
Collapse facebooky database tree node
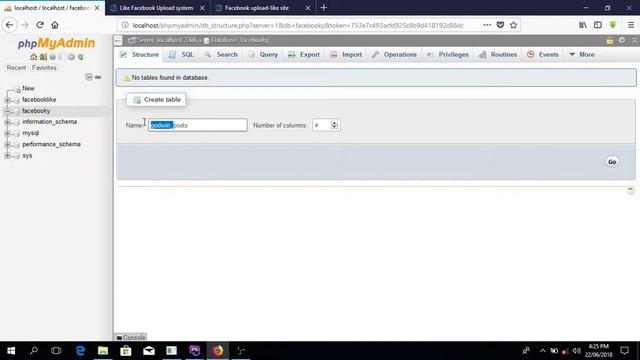coord(7,111)
